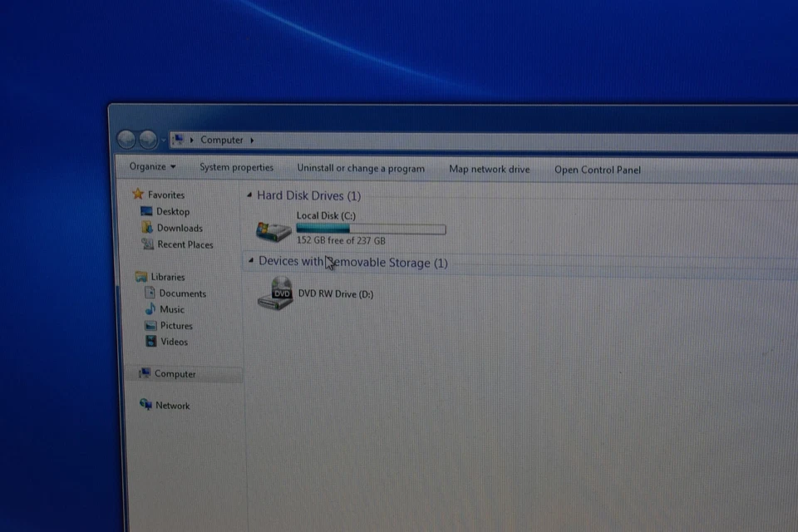Open System properties from the toolbar
This screenshot has width=798, height=532.
pyautogui.click(x=236, y=168)
